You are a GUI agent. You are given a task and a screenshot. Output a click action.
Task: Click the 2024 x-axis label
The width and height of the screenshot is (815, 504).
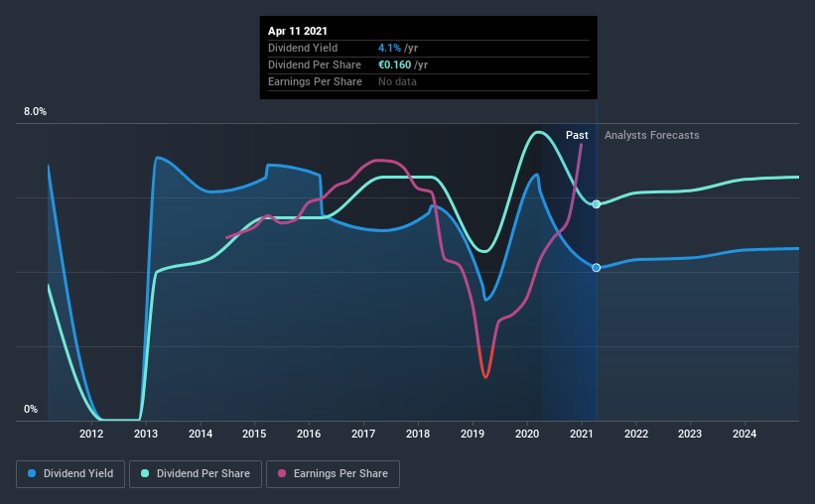point(745,434)
